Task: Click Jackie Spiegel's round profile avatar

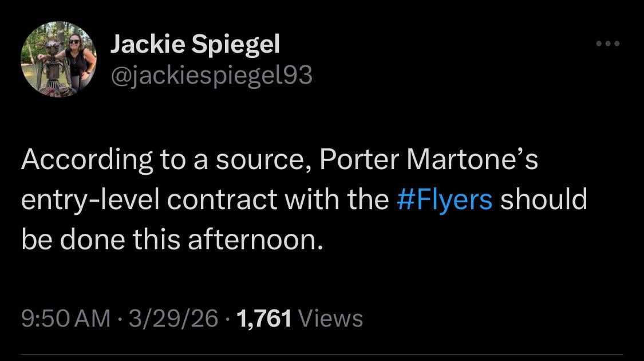Action: [59, 60]
